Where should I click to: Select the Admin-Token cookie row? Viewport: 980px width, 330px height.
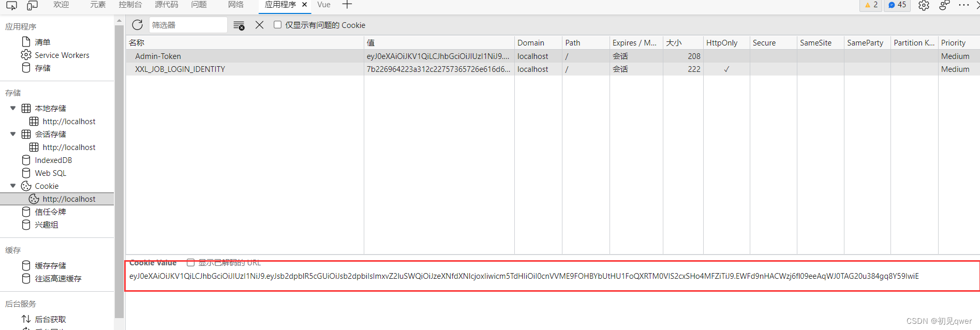coord(553,56)
